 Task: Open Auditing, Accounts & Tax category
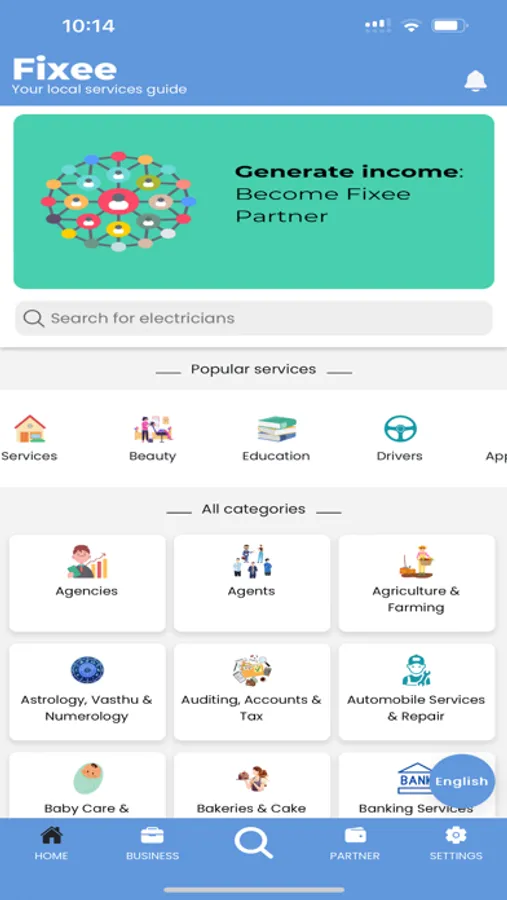pyautogui.click(x=252, y=692)
